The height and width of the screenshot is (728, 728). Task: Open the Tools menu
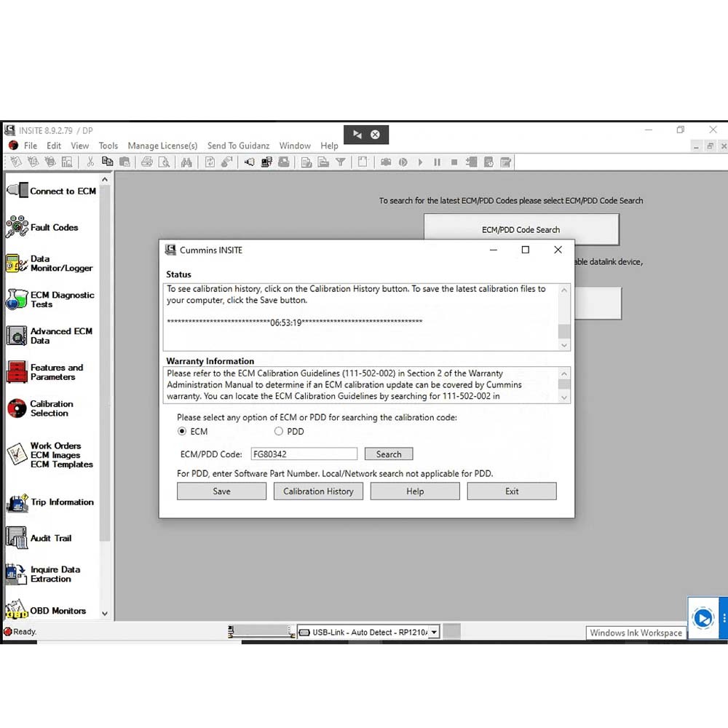point(108,146)
